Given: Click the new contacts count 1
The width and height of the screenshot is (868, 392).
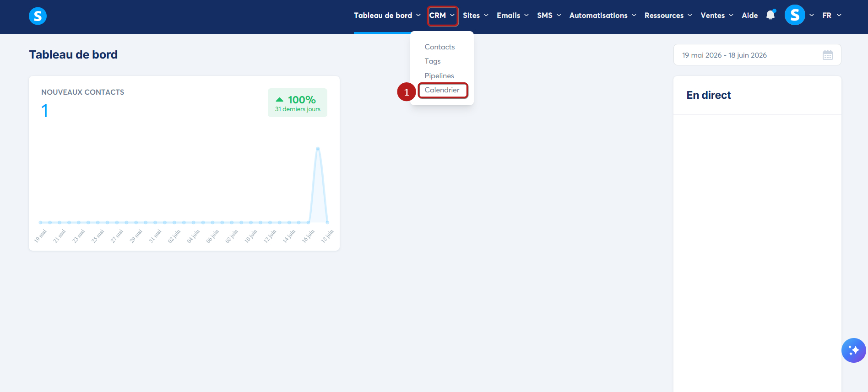Looking at the screenshot, I should point(44,111).
